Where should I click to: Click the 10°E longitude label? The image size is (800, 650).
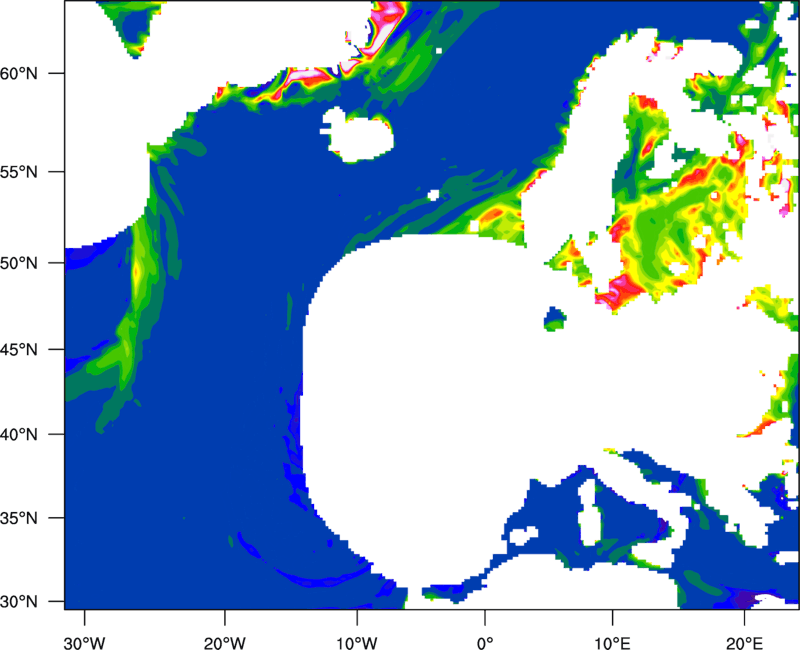(612, 643)
